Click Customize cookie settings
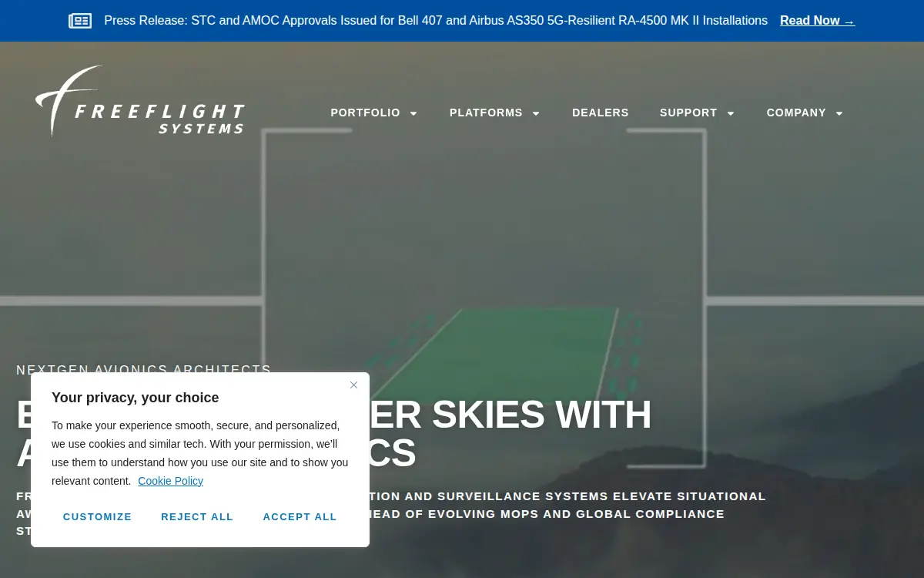Viewport: 924px width, 578px height. pos(97,516)
